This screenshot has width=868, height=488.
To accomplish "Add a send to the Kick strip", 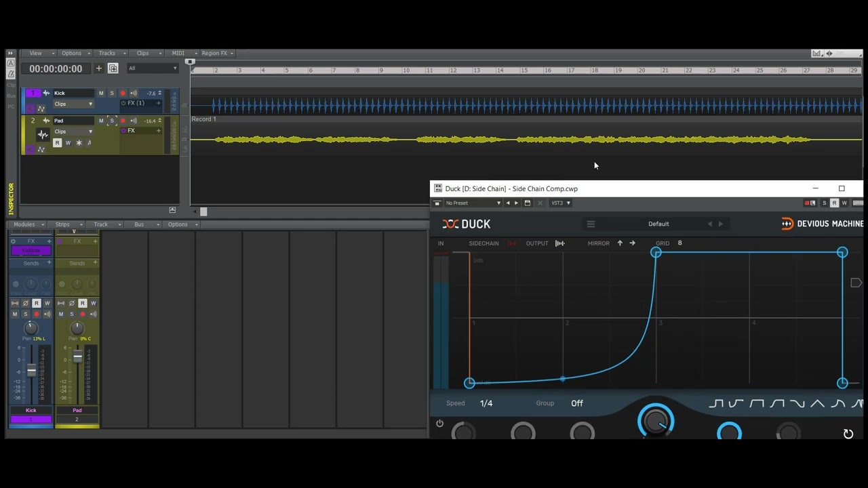I will click(49, 262).
